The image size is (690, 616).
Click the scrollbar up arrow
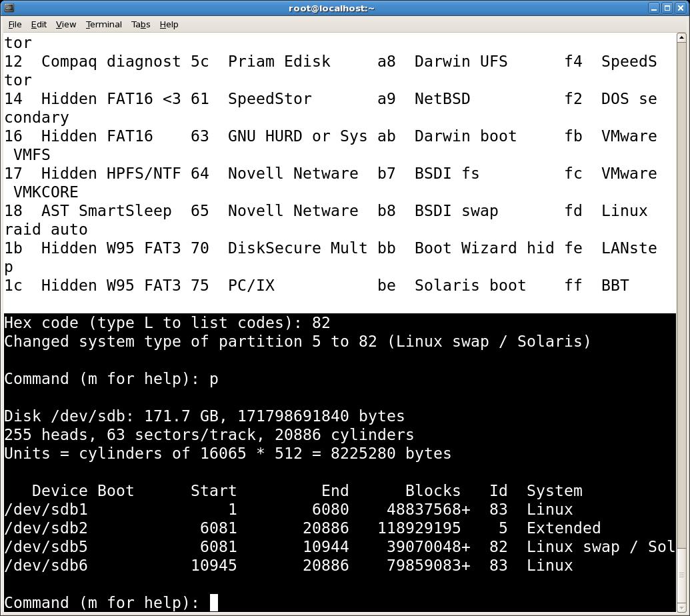(681, 38)
